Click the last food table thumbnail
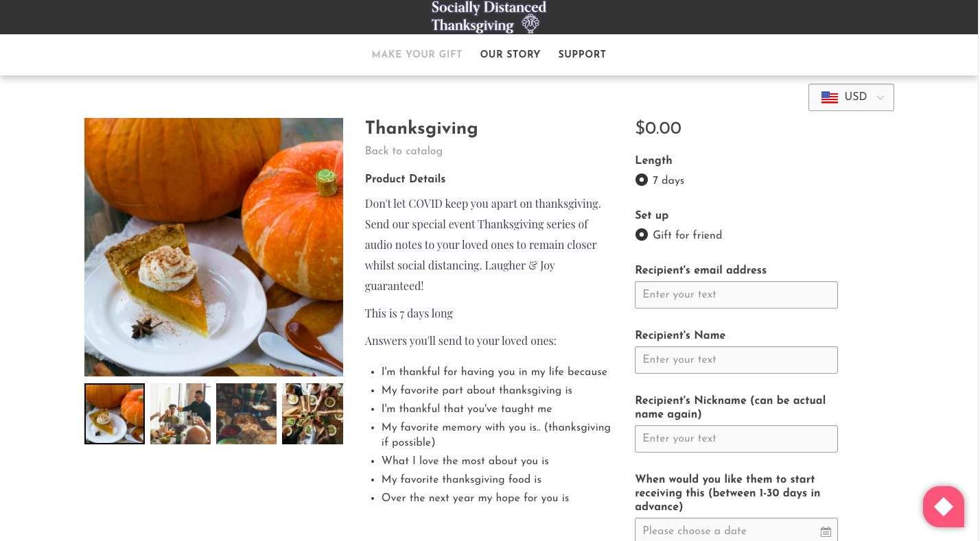This screenshot has width=980, height=541. coord(312,413)
